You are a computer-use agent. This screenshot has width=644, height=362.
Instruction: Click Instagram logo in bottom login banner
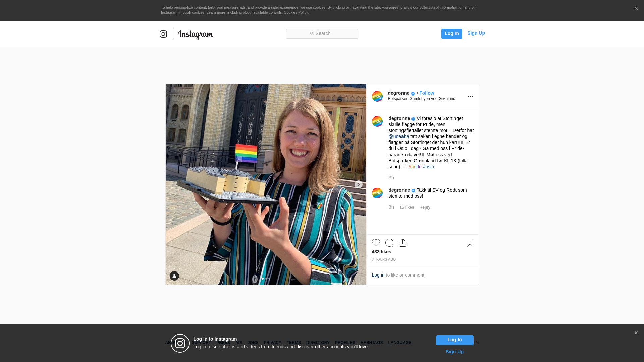point(180,343)
